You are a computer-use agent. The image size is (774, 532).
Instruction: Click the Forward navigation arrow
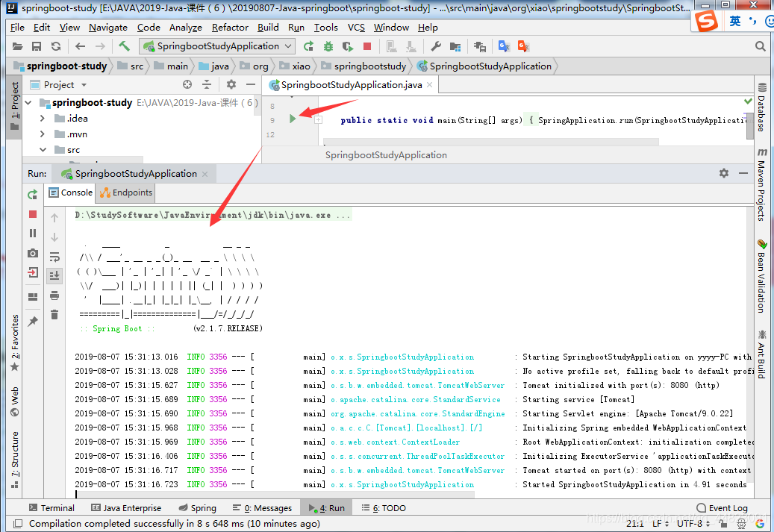(100, 46)
